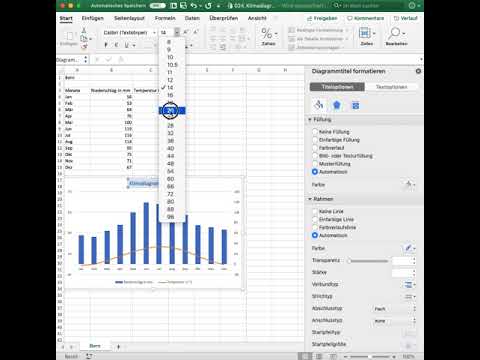This screenshot has height=360, width=480.
Task: Click the Freigeben share button
Action: (322, 18)
